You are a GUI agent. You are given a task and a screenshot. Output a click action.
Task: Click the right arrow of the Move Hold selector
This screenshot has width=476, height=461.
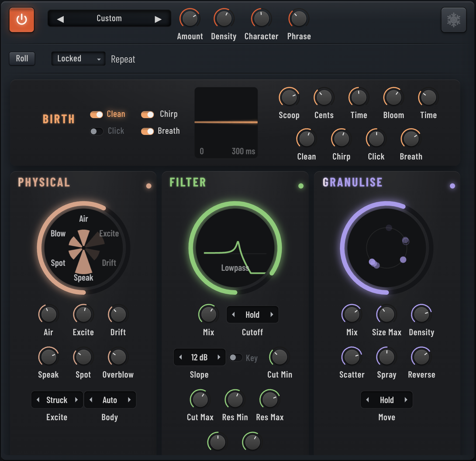[x=406, y=400]
